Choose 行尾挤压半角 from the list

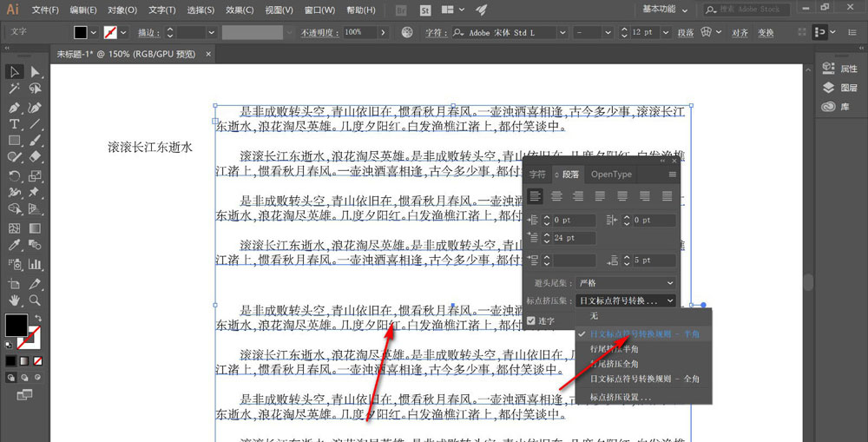[x=620, y=348]
